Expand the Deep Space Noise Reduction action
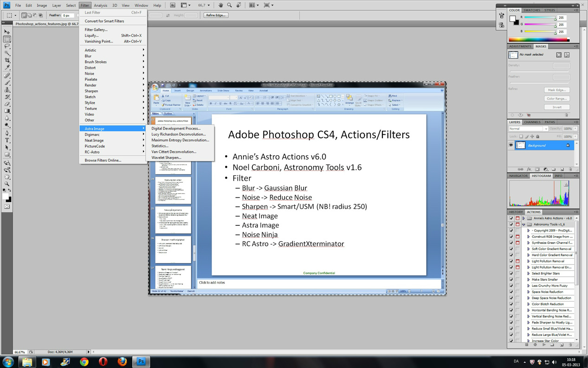The height and width of the screenshot is (368, 588). pyautogui.click(x=529, y=298)
